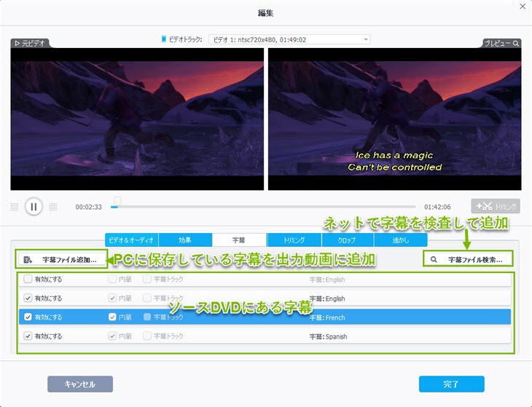The width and height of the screenshot is (532, 407).
Task: Open the クロップ tab
Action: 347,240
